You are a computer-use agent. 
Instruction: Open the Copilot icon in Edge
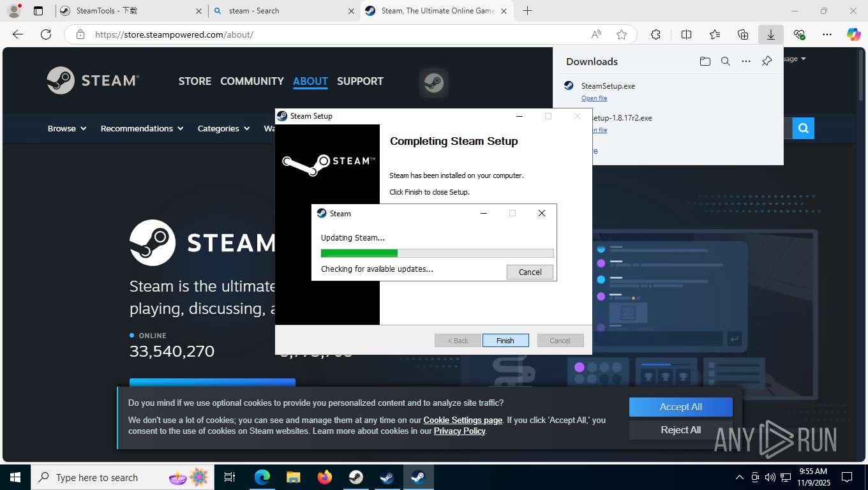click(x=853, y=34)
